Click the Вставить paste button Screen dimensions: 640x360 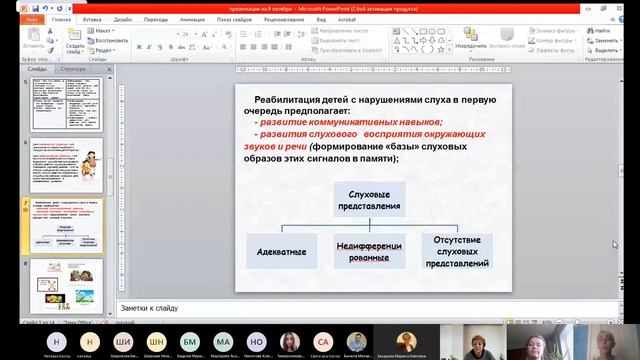click(x=33, y=39)
